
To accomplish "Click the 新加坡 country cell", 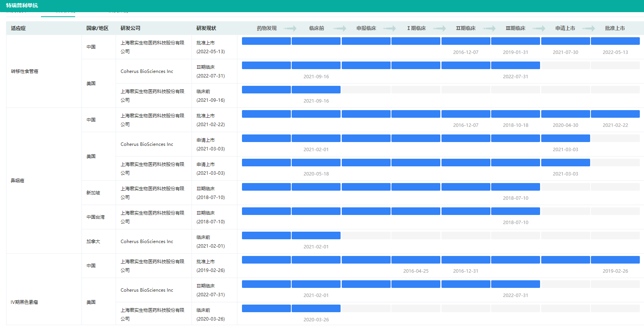I will coord(93,193).
